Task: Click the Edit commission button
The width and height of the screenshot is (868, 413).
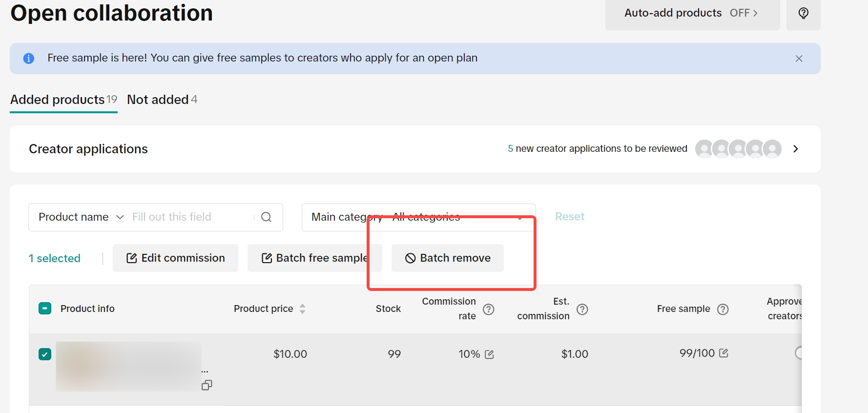Action: (x=175, y=258)
